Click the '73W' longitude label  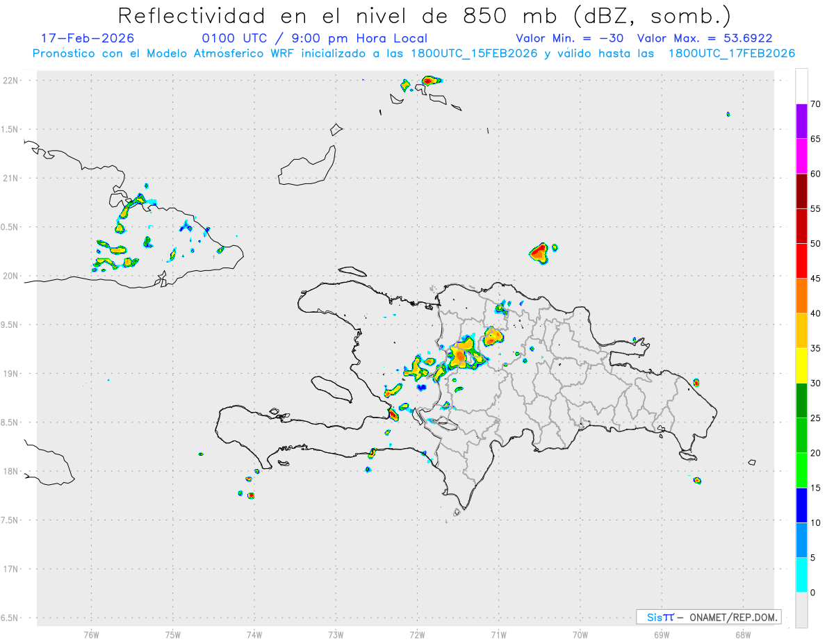(x=336, y=634)
